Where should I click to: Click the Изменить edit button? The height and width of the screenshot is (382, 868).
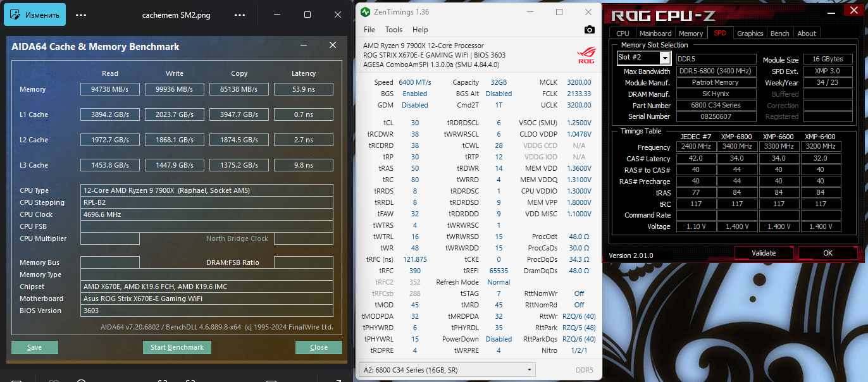point(35,15)
